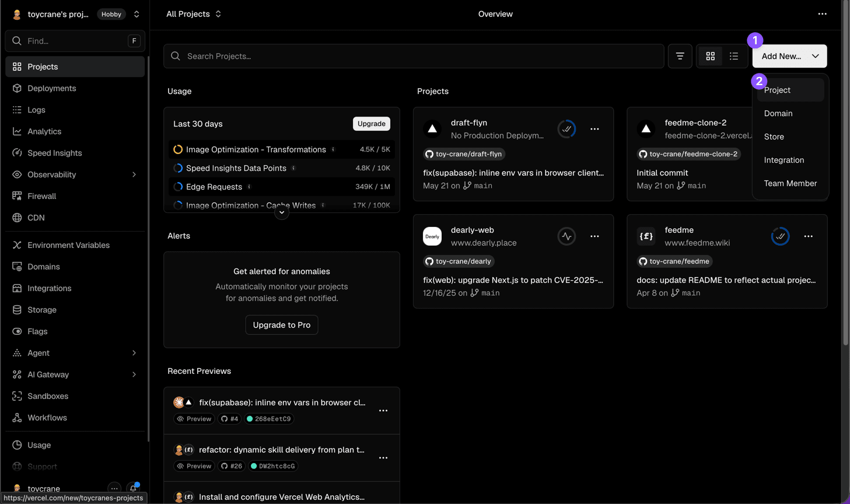Visit the www.feedme.wiki domain link
The width and height of the screenshot is (850, 504).
(697, 243)
